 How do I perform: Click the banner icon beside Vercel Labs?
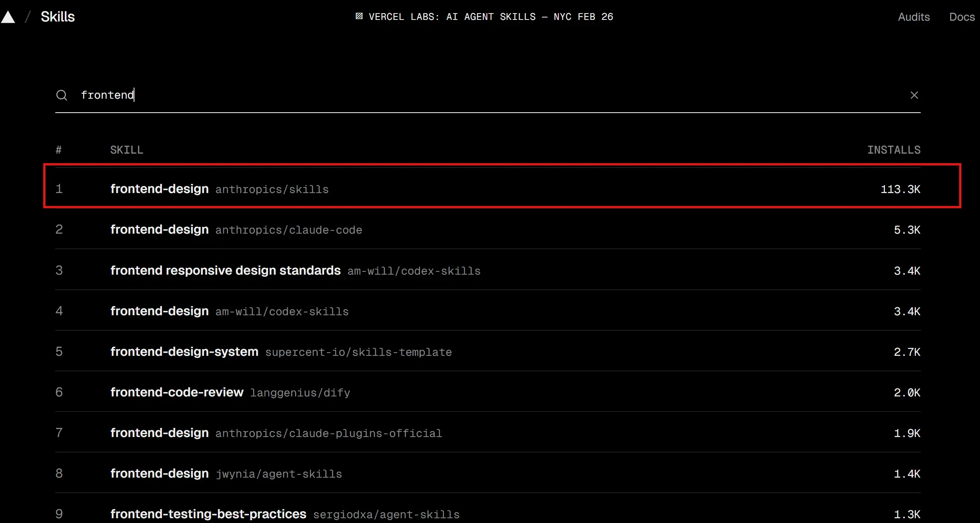coord(359,16)
